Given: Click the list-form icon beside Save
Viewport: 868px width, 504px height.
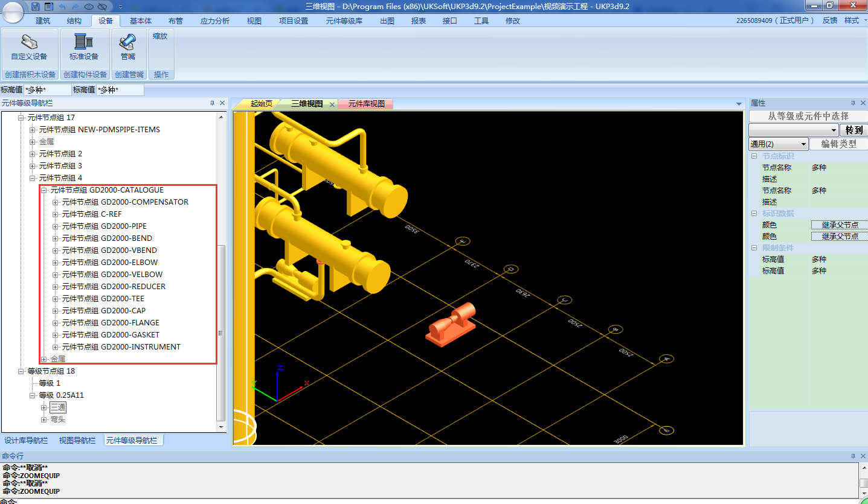Looking at the screenshot, I should pos(48,6).
